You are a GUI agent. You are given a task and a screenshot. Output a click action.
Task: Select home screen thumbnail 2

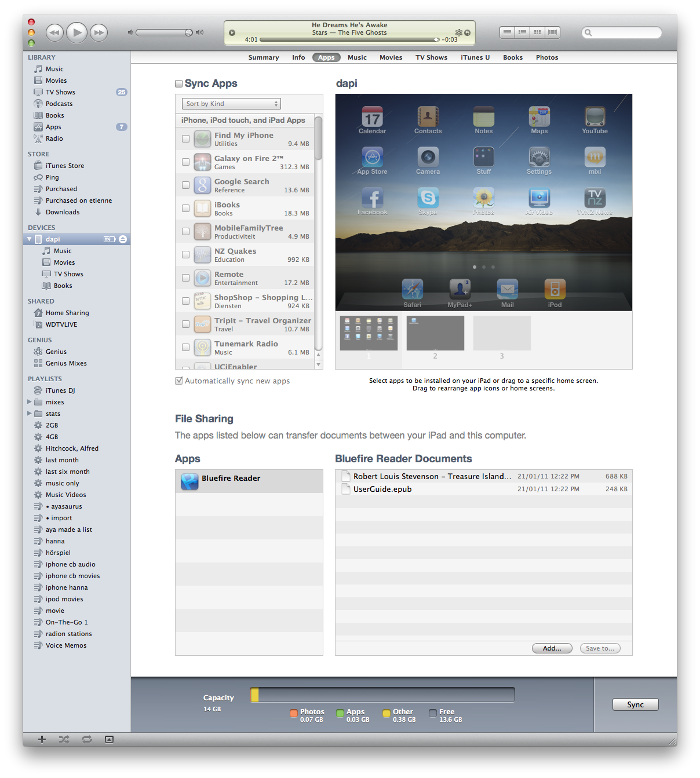pyautogui.click(x=435, y=333)
